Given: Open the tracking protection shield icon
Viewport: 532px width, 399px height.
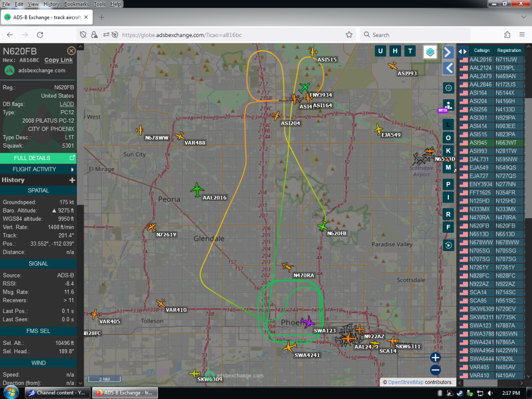Looking at the screenshot, I should point(83,35).
